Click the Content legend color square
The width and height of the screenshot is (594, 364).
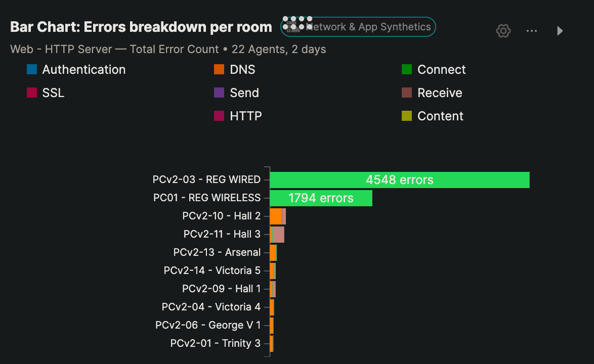407,116
